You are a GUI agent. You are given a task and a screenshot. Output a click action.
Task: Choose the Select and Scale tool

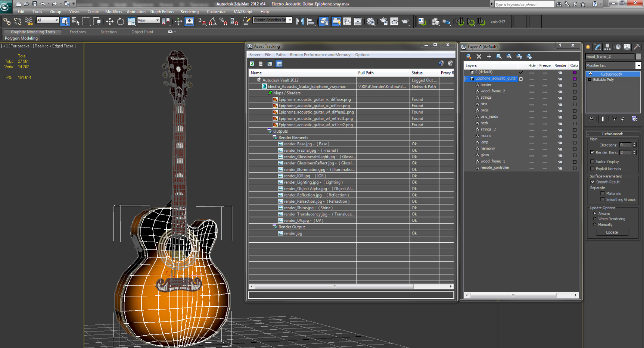pyautogui.click(x=131, y=21)
